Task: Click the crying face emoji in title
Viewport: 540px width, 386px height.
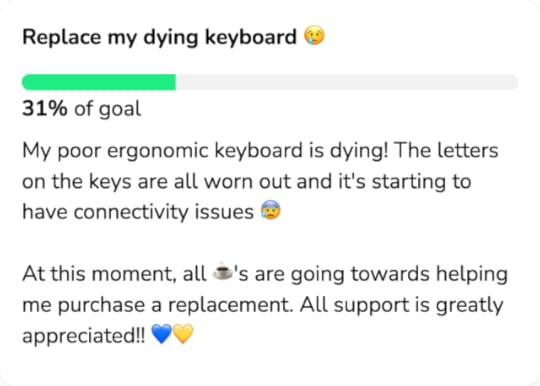Action: (314, 36)
